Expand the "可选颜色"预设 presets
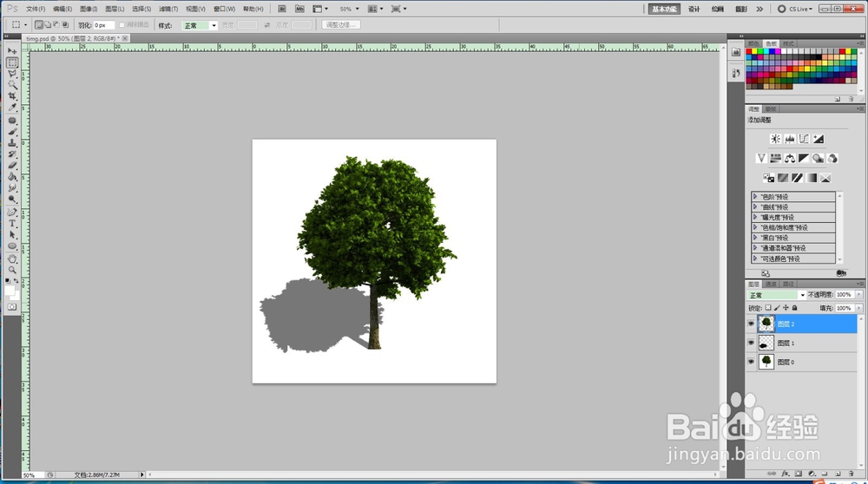This screenshot has height=484, width=868. coord(754,258)
